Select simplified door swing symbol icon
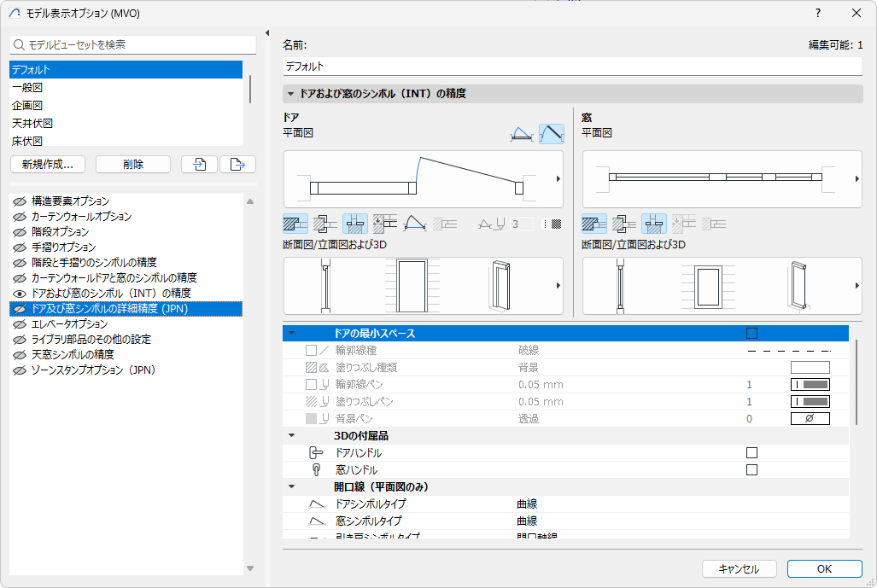This screenshot has width=877, height=588. coord(552,134)
